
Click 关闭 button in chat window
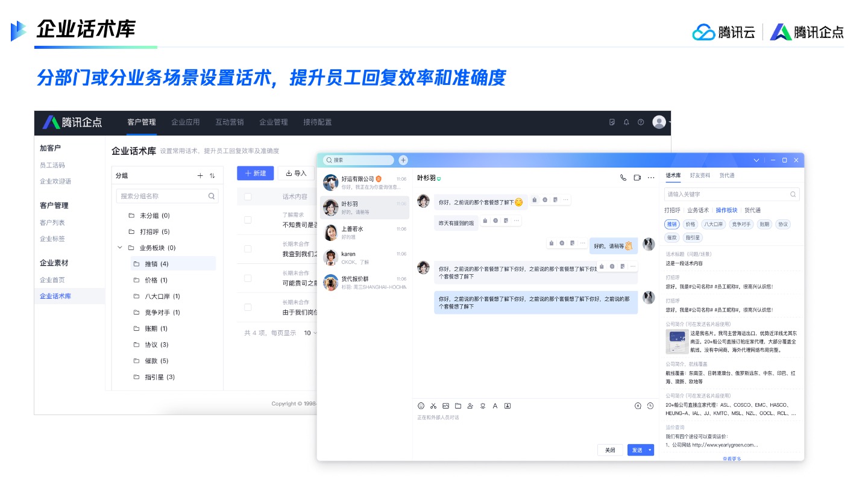coord(610,450)
